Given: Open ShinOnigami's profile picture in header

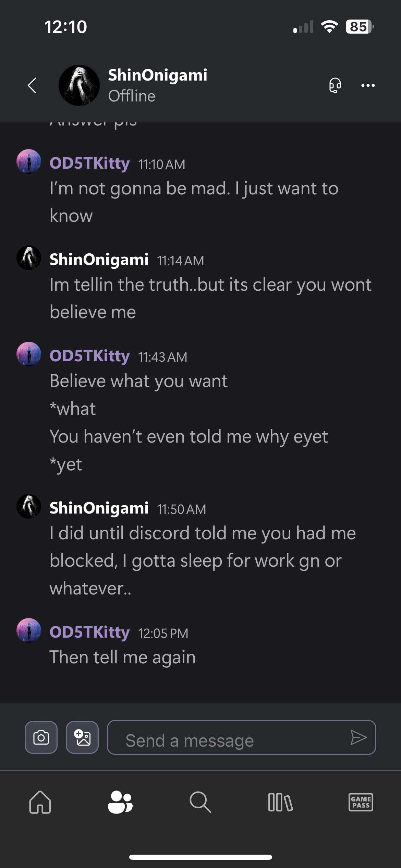Looking at the screenshot, I should pyautogui.click(x=79, y=85).
